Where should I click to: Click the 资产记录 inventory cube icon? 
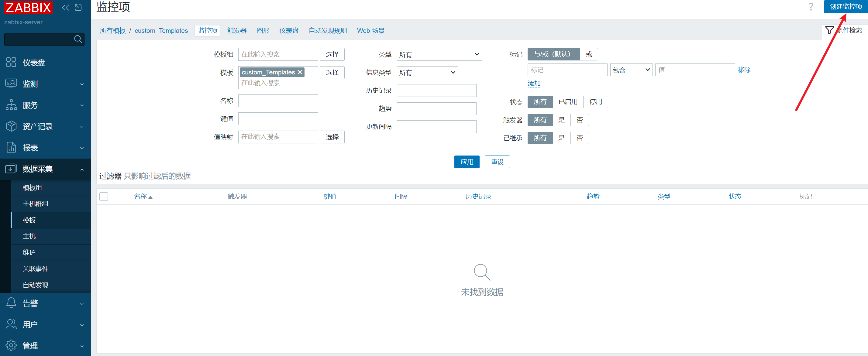pos(11,126)
